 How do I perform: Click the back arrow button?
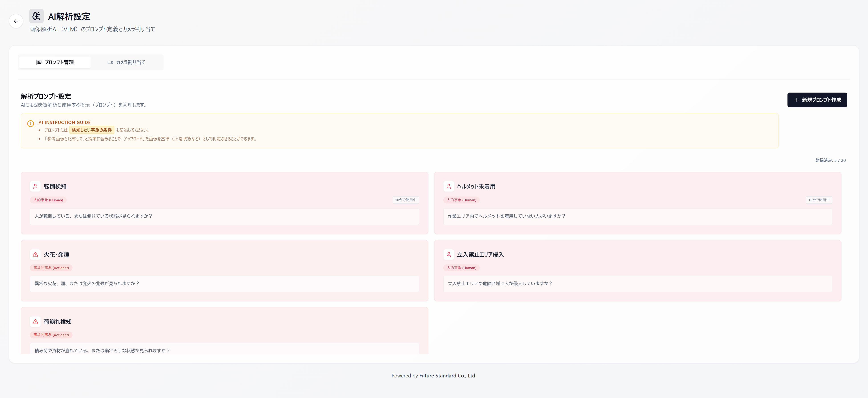tap(16, 21)
